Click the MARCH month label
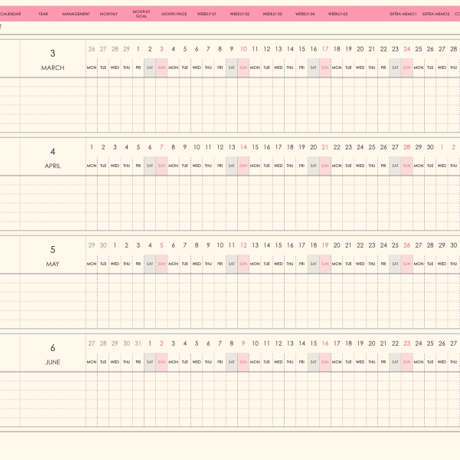 pyautogui.click(x=53, y=68)
